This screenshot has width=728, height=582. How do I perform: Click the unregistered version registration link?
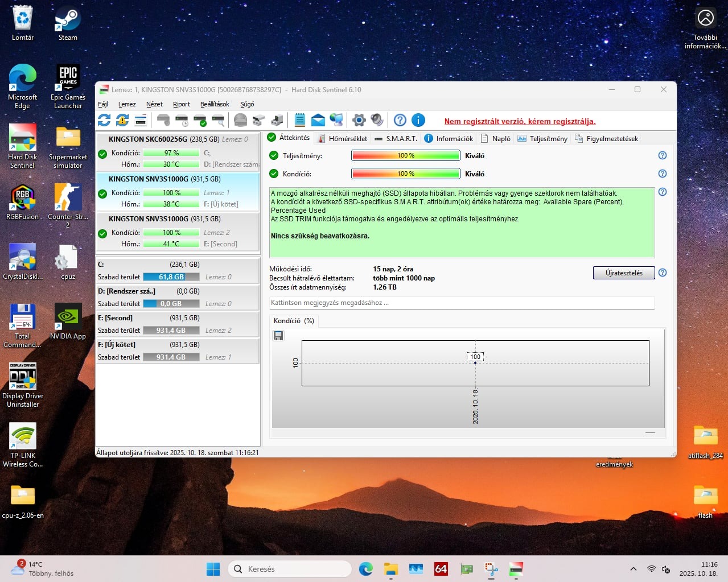click(520, 121)
